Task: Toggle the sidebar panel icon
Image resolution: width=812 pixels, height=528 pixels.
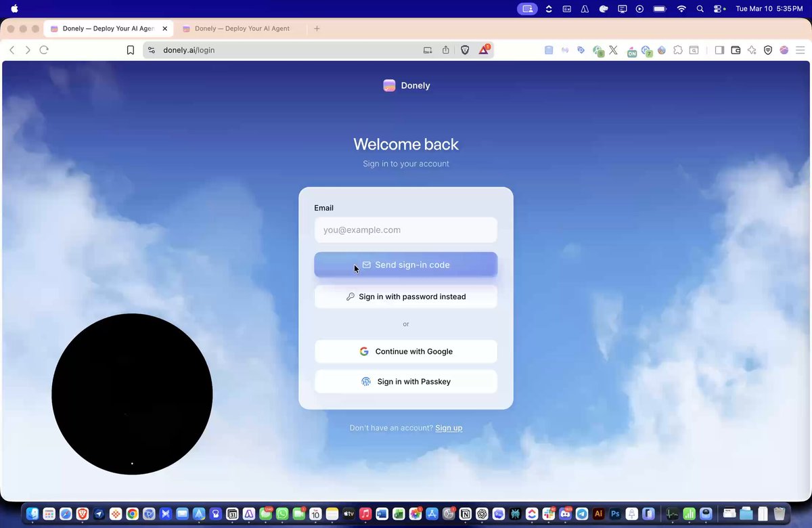Action: click(x=719, y=50)
